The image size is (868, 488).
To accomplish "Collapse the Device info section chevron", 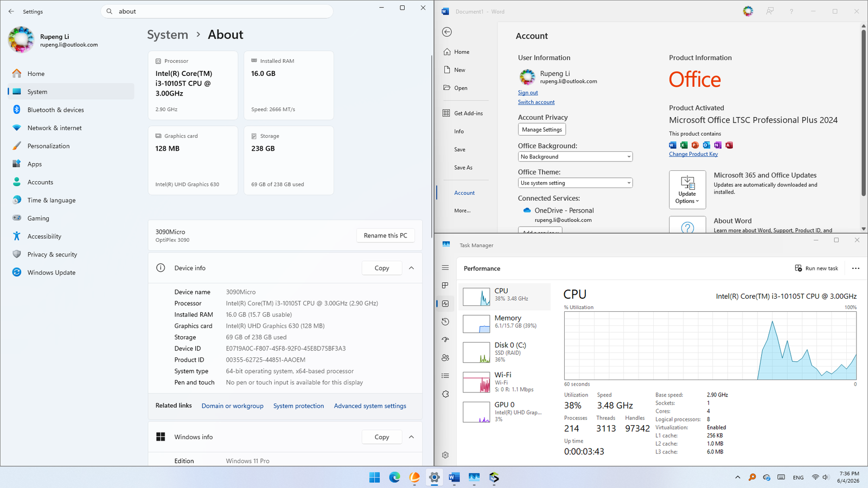I will pyautogui.click(x=411, y=268).
